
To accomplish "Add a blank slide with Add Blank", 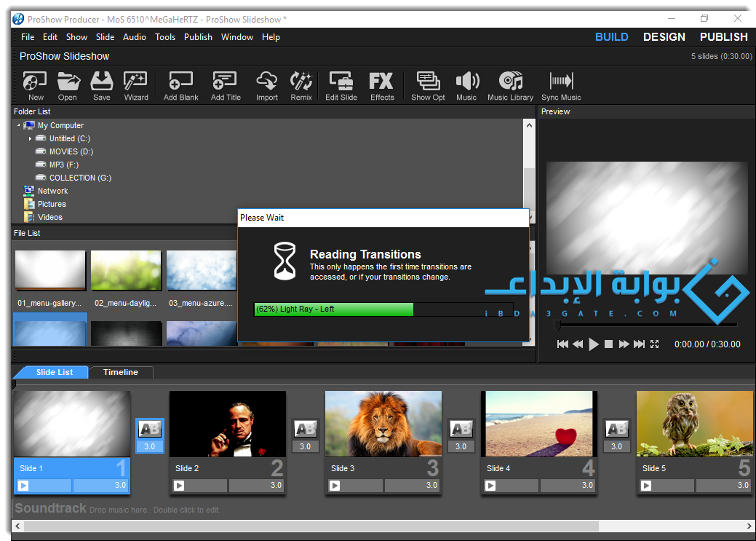I will coord(180,86).
